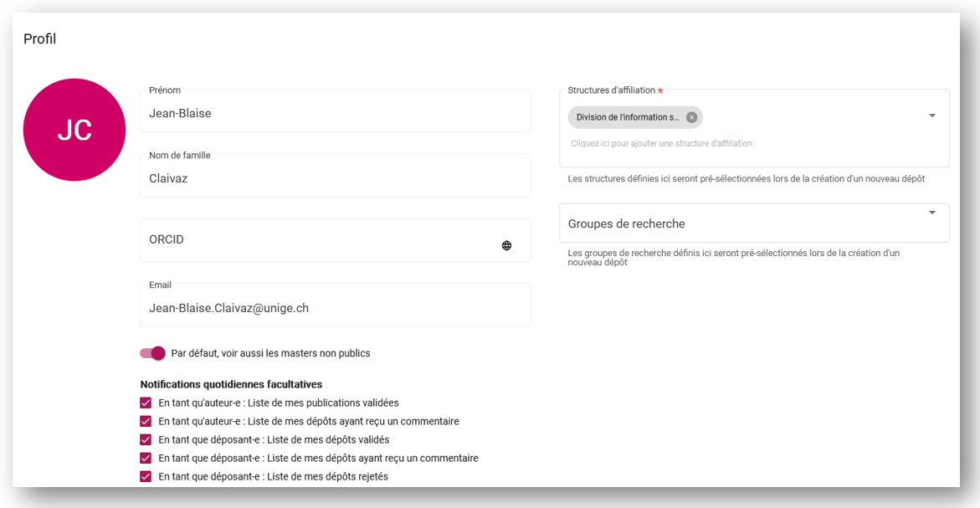Viewport: 980px width, 508px height.
Task: Uncheck the auteur-e commentaire notification checkbox
Action: click(x=145, y=421)
